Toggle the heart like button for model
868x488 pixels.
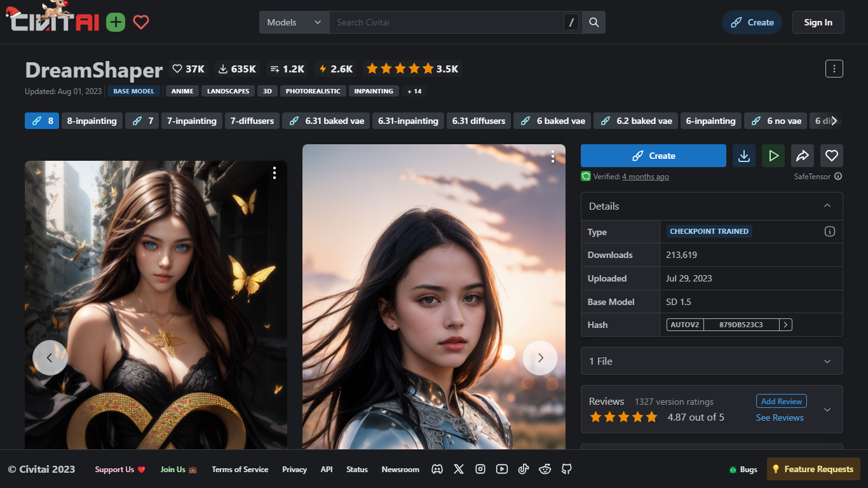(832, 156)
